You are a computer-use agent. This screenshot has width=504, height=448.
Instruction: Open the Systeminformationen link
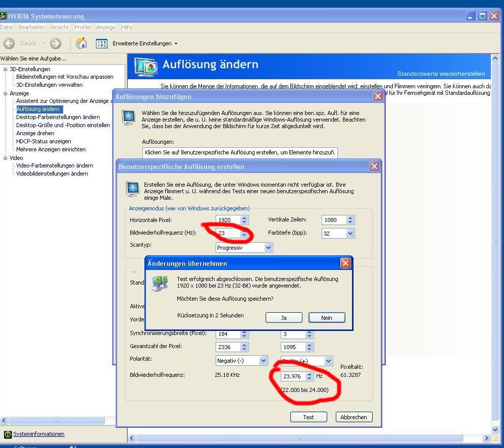[x=38, y=434]
